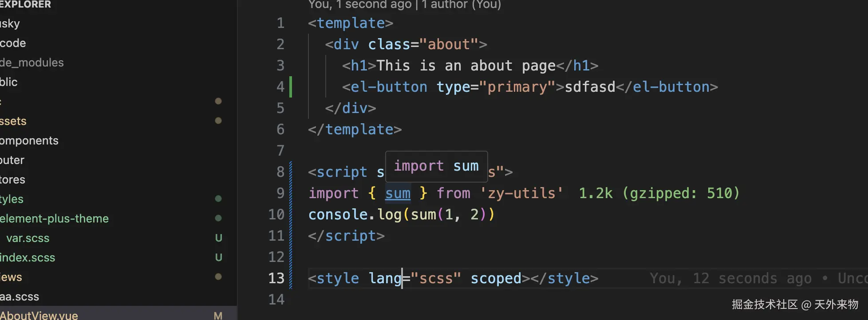Click the git blame author codelens text
Image resolution: width=868 pixels, height=320 pixels.
tap(405, 4)
